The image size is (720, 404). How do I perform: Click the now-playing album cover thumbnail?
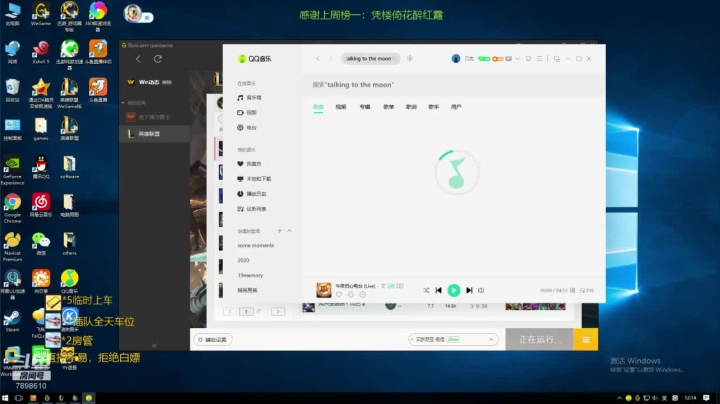[x=324, y=290]
